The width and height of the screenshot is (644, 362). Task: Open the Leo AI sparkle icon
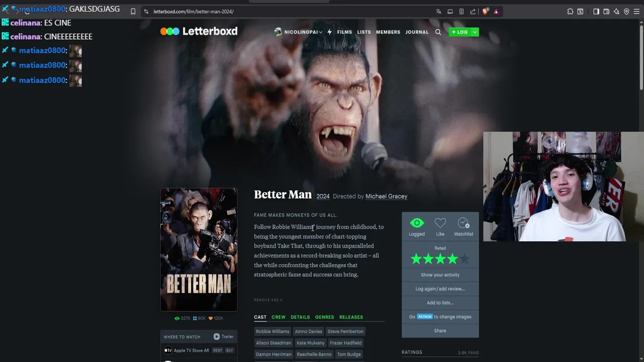pyautogui.click(x=616, y=12)
